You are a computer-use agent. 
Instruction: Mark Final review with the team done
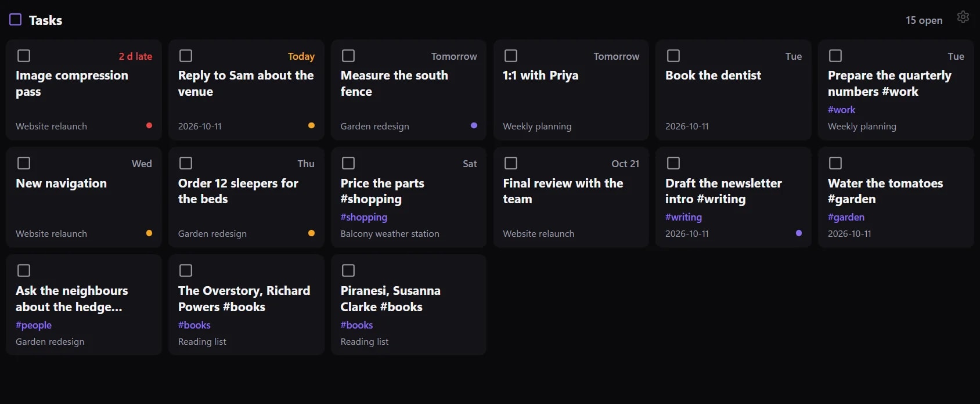pyautogui.click(x=511, y=163)
